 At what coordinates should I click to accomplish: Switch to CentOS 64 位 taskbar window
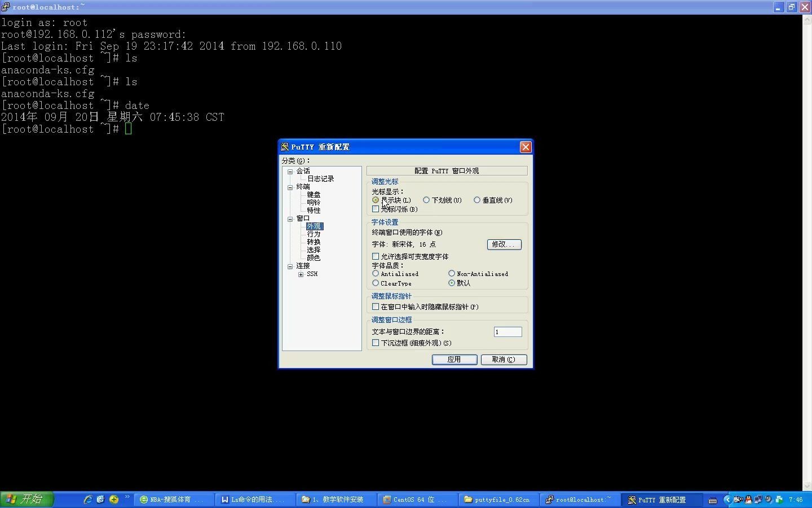coord(418,500)
